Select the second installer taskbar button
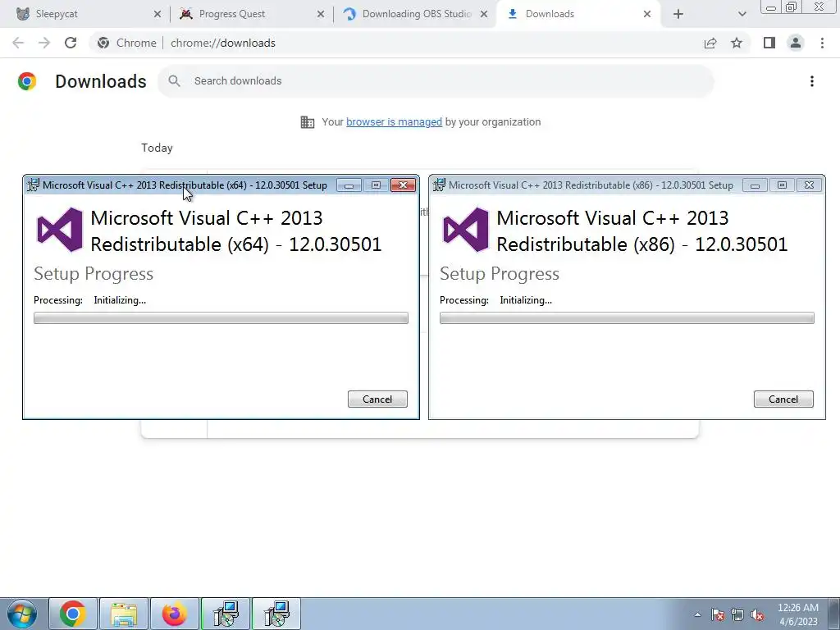 coord(276,614)
